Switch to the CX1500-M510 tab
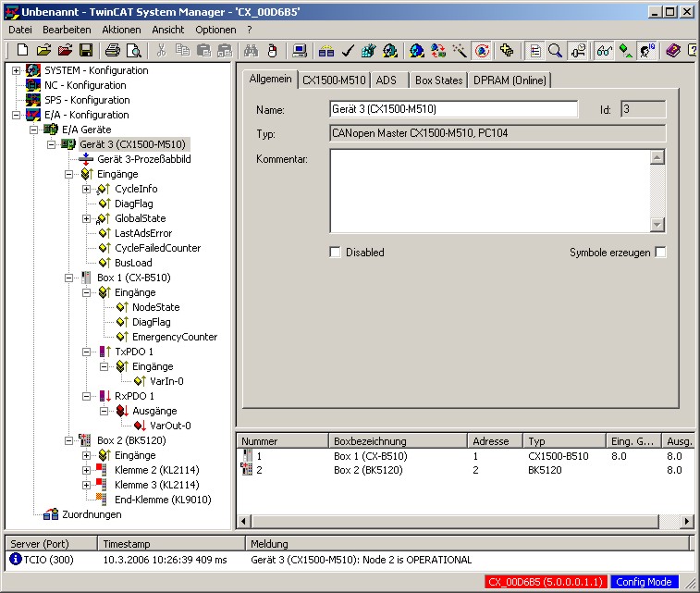Screen dimensions: 700x593 334,80
